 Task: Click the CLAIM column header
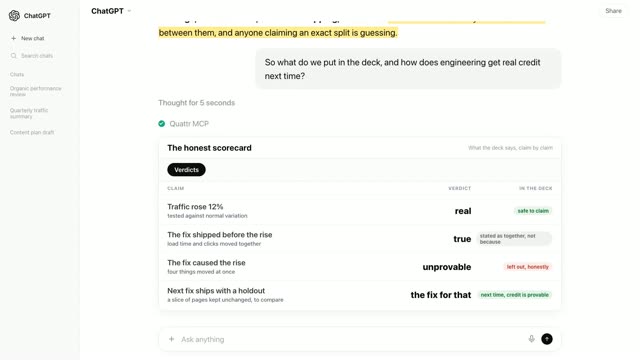pos(176,189)
